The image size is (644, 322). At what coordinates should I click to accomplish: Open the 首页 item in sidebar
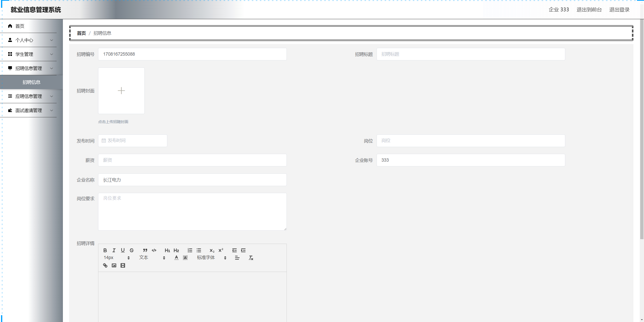click(x=20, y=26)
